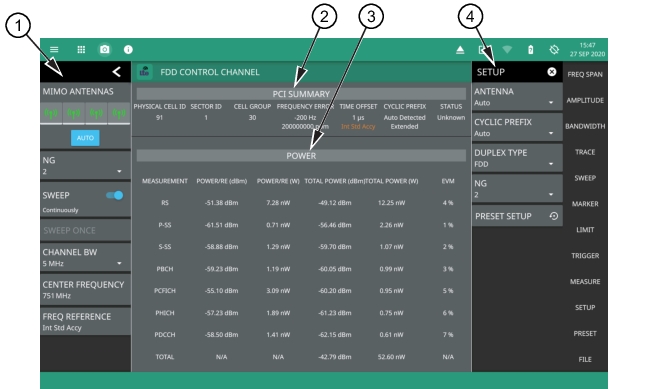Click the TOTAL row label

[x=165, y=357]
